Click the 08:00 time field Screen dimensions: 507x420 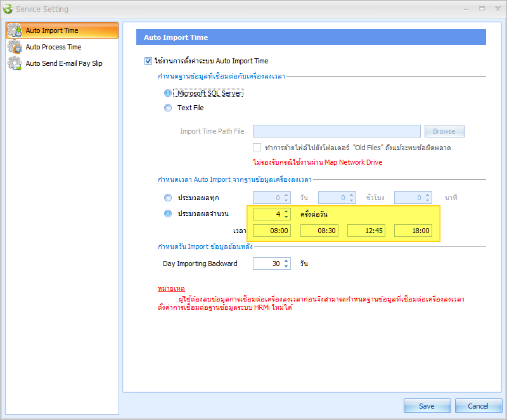272,231
